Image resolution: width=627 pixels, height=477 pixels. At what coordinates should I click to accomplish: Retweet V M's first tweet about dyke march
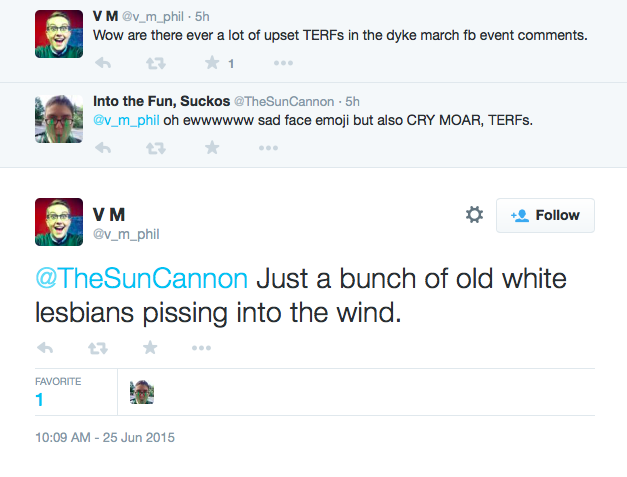[x=156, y=63]
